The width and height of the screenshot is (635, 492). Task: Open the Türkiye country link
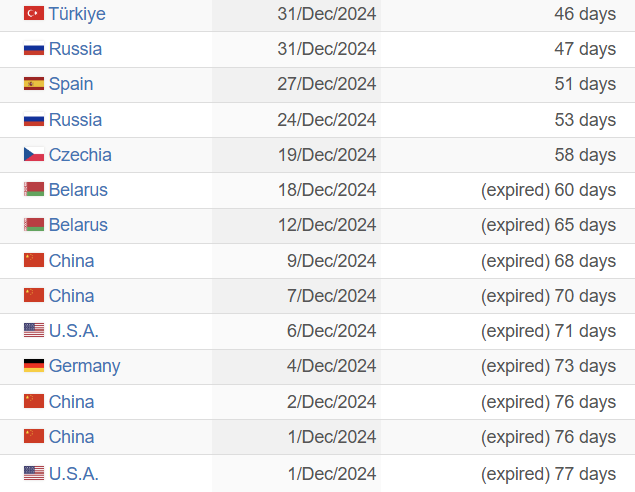coord(77,14)
